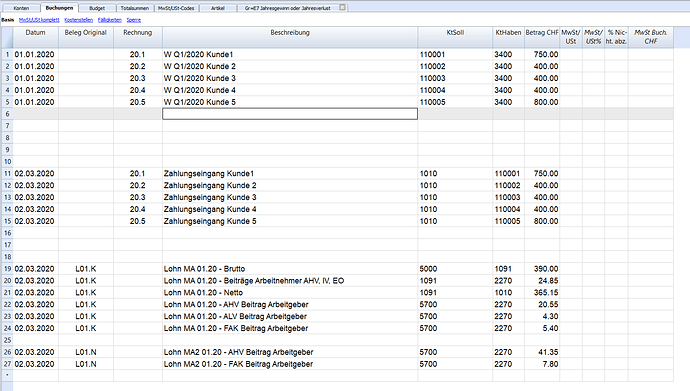Select the Rechnung column header
The width and height of the screenshot is (690, 391).
(x=138, y=37)
